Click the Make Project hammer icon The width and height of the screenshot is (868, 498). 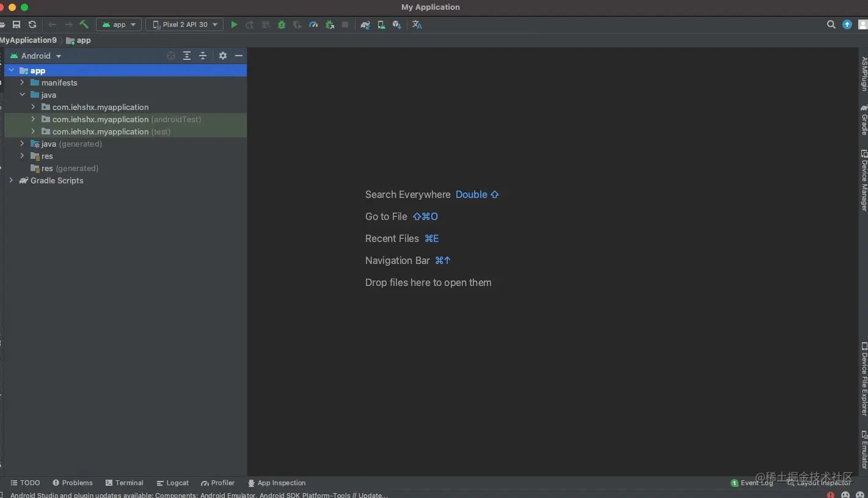[x=84, y=24]
